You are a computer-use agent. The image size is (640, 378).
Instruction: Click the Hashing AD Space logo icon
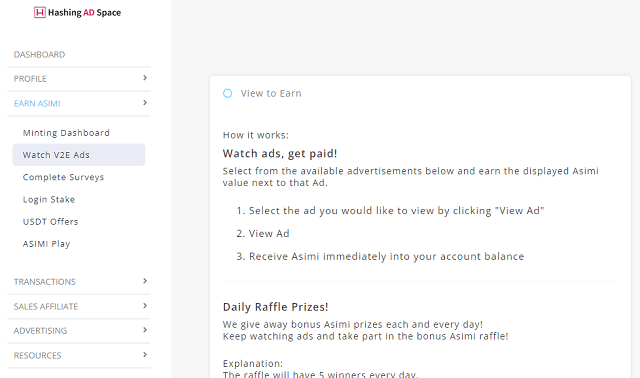coord(40,13)
